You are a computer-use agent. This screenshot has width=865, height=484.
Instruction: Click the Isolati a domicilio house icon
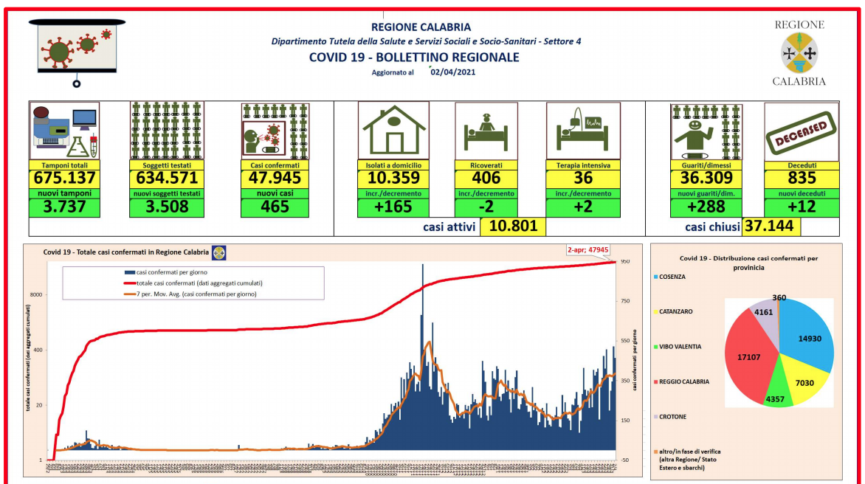pos(392,130)
